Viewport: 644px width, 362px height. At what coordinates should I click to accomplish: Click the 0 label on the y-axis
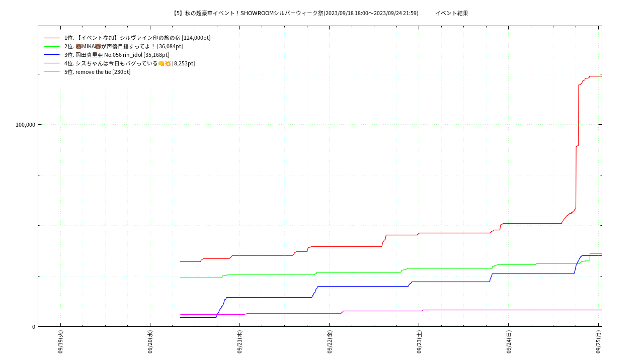[34, 327]
